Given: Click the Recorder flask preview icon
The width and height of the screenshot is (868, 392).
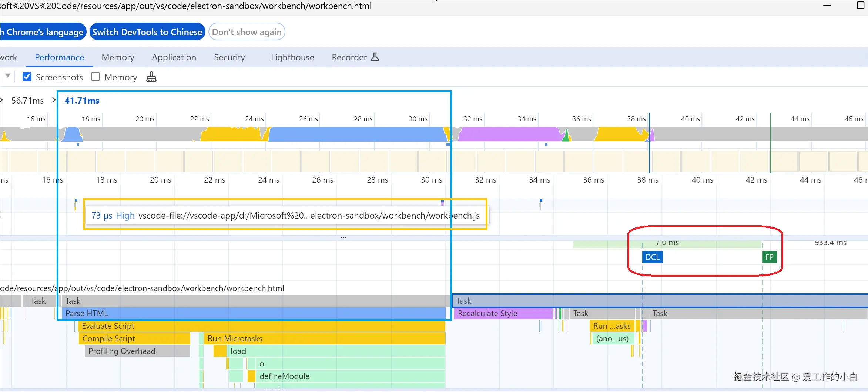Looking at the screenshot, I should 375,57.
